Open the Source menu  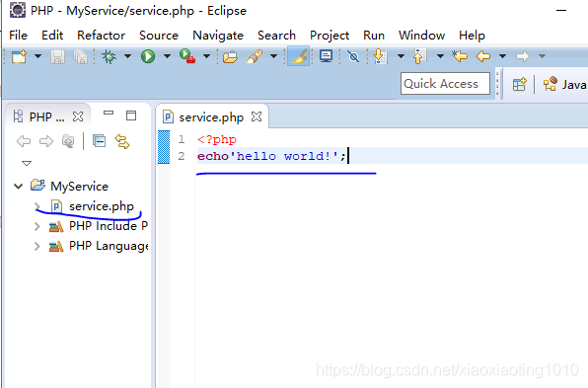point(159,36)
